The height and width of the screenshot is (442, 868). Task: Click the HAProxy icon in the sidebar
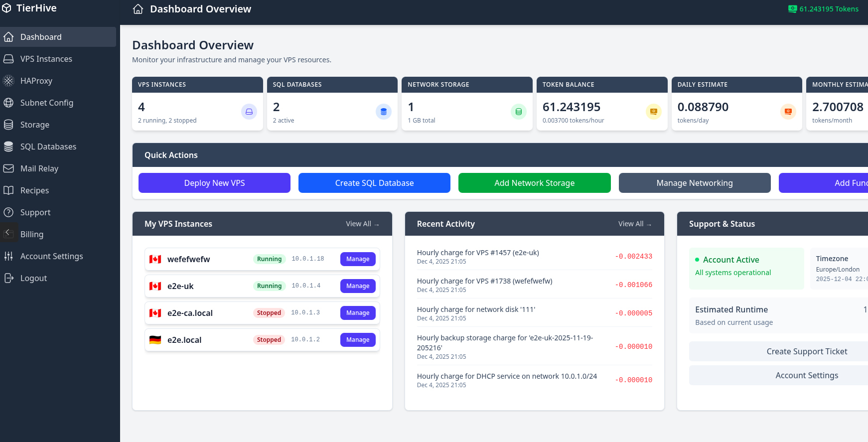[x=8, y=81]
